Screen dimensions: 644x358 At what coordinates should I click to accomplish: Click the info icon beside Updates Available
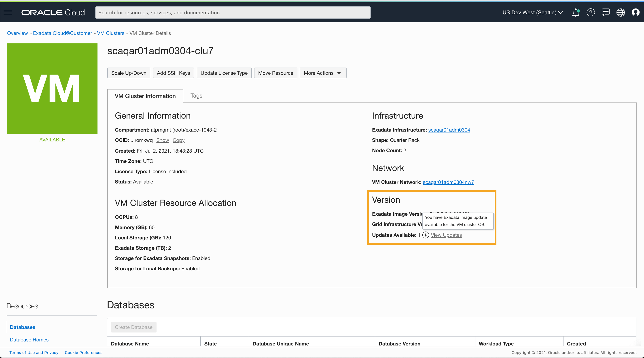(426, 235)
